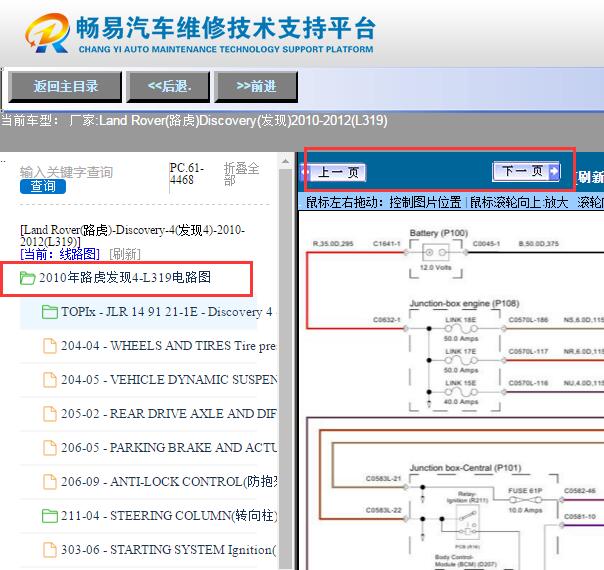Go back with the <<后退 button
Image resolution: width=604 pixels, height=570 pixels.
(x=168, y=87)
